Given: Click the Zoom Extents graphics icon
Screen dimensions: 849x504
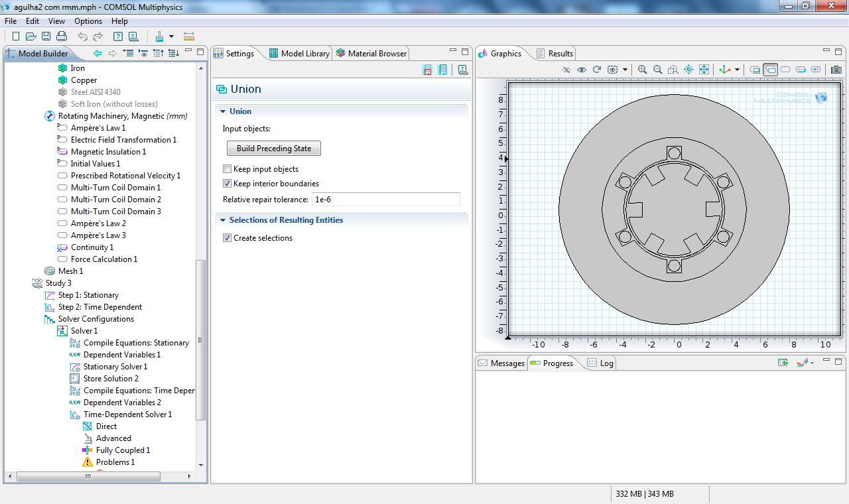Looking at the screenshot, I should [704, 70].
